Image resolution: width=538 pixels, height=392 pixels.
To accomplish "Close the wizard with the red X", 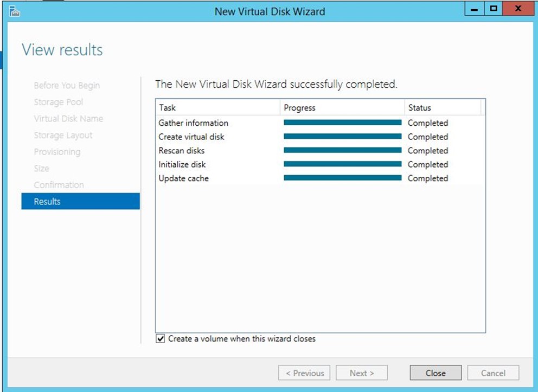I will pyautogui.click(x=518, y=9).
